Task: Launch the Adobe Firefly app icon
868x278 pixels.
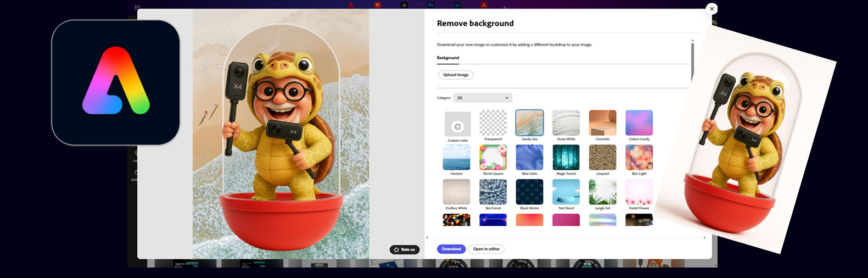Action: (x=377, y=5)
